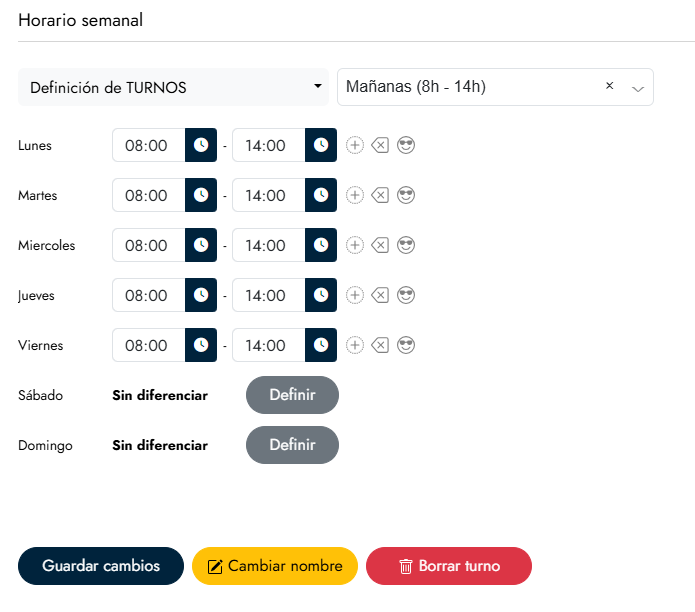
Task: Click the sunglasses smiley icon for Lunes
Action: [406, 145]
